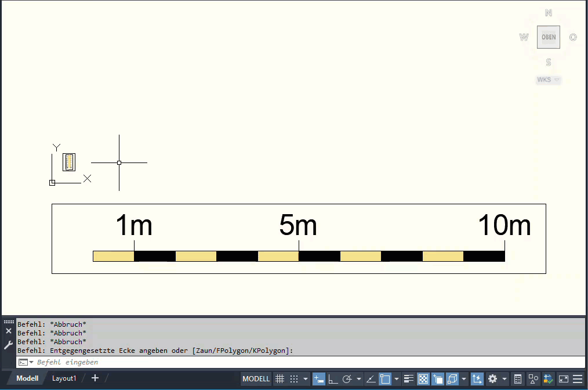Expand snap mode settings dropdown arrow
Viewport: 588px width, 390px height.
pos(306,379)
